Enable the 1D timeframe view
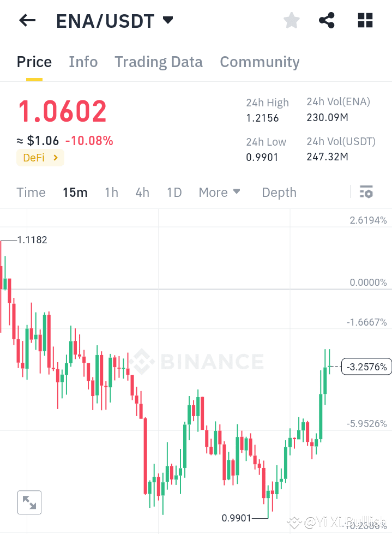This screenshot has height=534, width=392. point(174,192)
